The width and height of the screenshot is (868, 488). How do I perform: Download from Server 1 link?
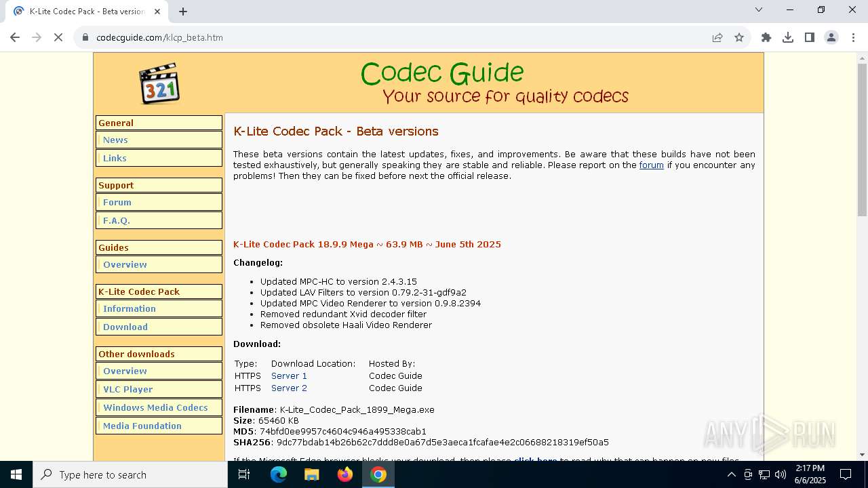click(x=289, y=375)
